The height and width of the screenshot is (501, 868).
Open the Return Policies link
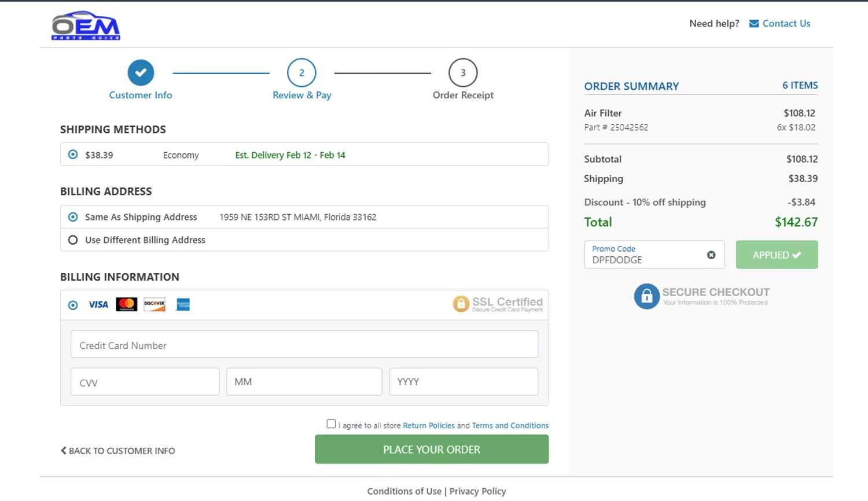pyautogui.click(x=429, y=425)
